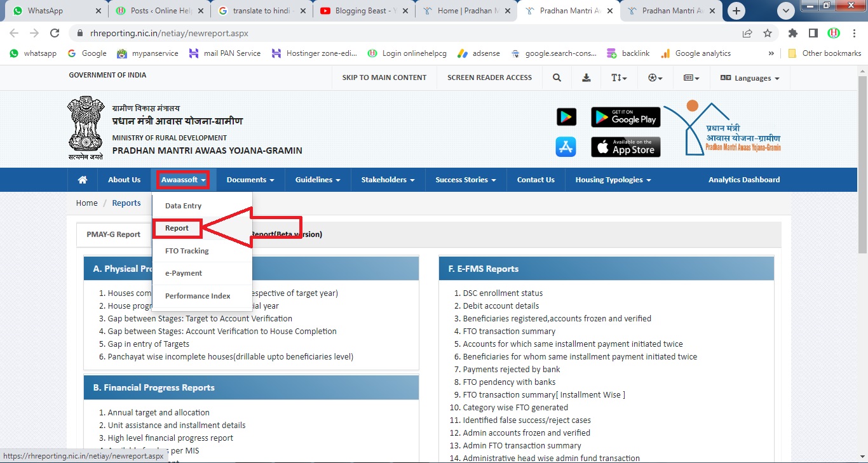Open Debit account details report
This screenshot has width=868, height=463.
pos(501,306)
